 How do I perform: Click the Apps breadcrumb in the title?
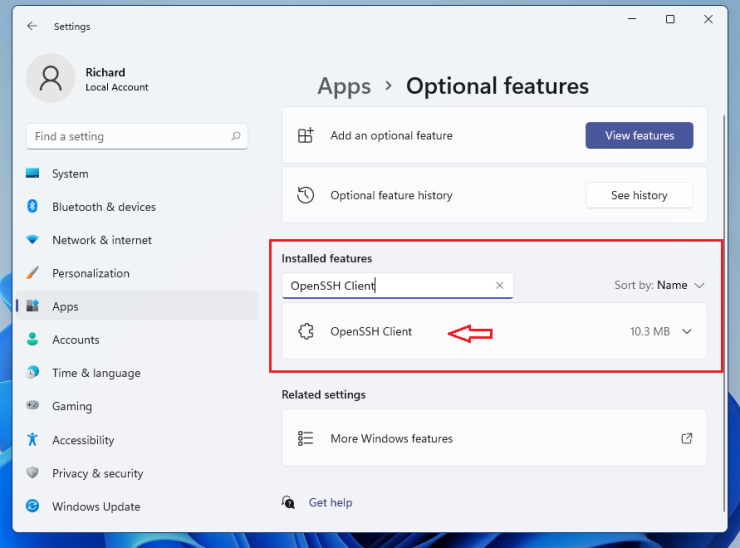point(344,86)
